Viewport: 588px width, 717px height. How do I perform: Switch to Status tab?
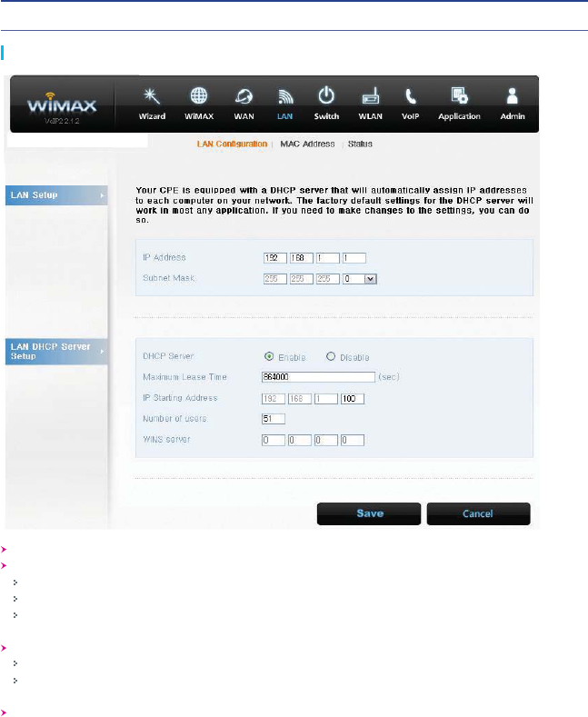360,144
